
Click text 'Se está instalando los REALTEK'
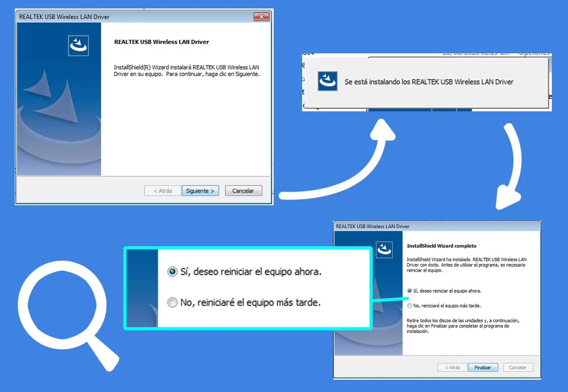(429, 82)
